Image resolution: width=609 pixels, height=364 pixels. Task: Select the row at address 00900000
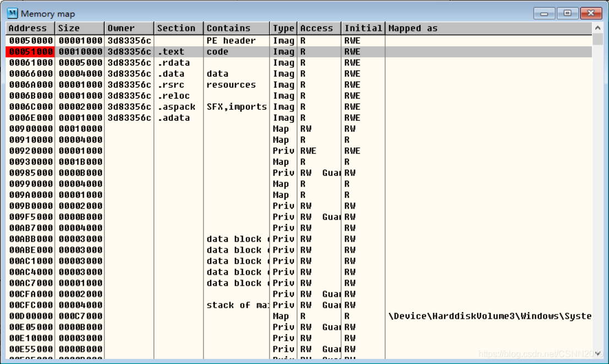tap(298, 129)
